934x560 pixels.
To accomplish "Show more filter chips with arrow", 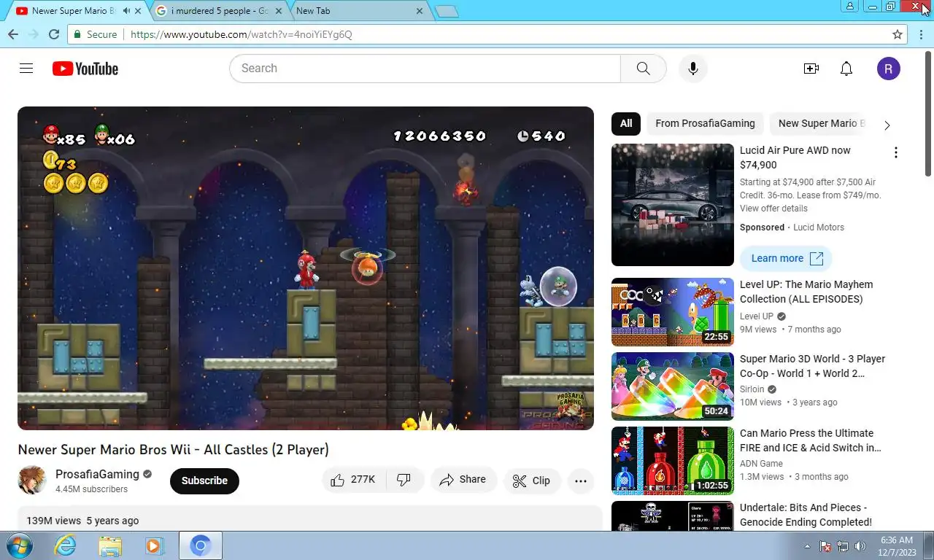I will coord(887,125).
